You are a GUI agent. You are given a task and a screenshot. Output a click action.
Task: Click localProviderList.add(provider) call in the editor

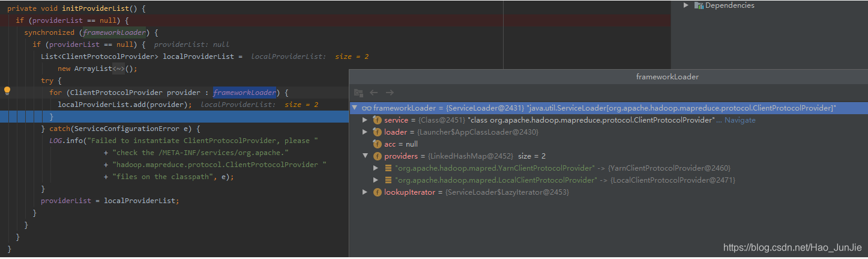click(125, 105)
